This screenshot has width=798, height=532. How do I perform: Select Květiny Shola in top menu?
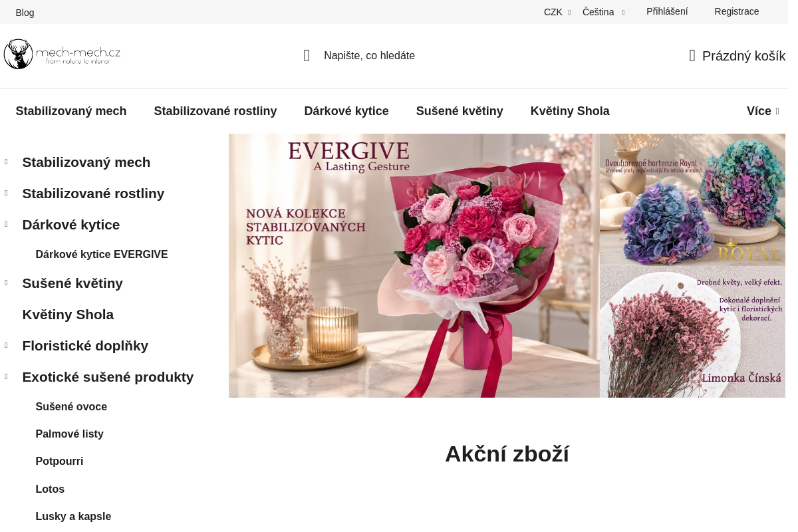(570, 111)
